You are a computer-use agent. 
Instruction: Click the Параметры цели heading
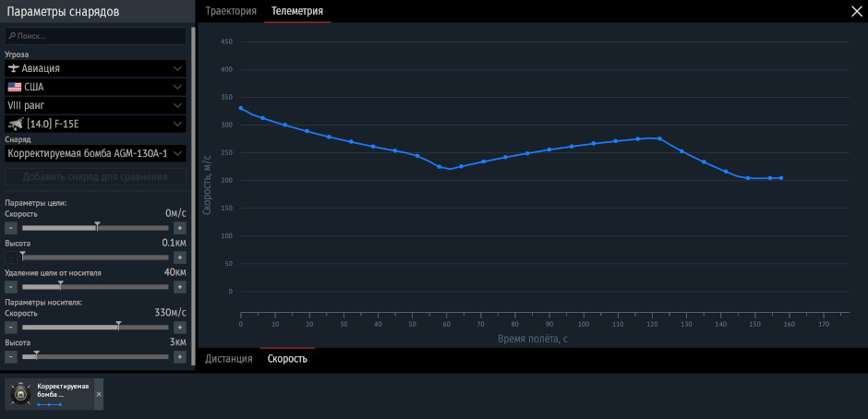point(35,203)
